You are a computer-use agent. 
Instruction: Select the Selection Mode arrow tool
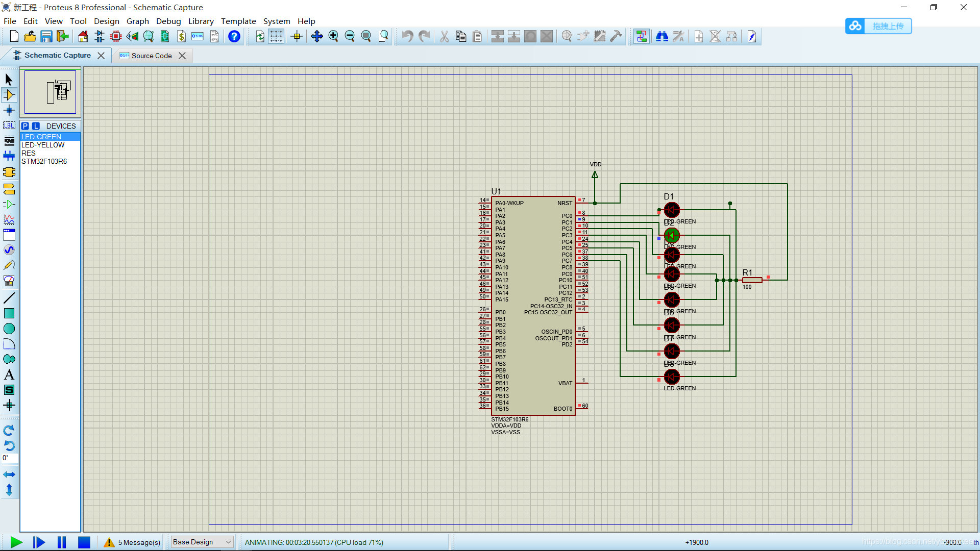(x=9, y=80)
